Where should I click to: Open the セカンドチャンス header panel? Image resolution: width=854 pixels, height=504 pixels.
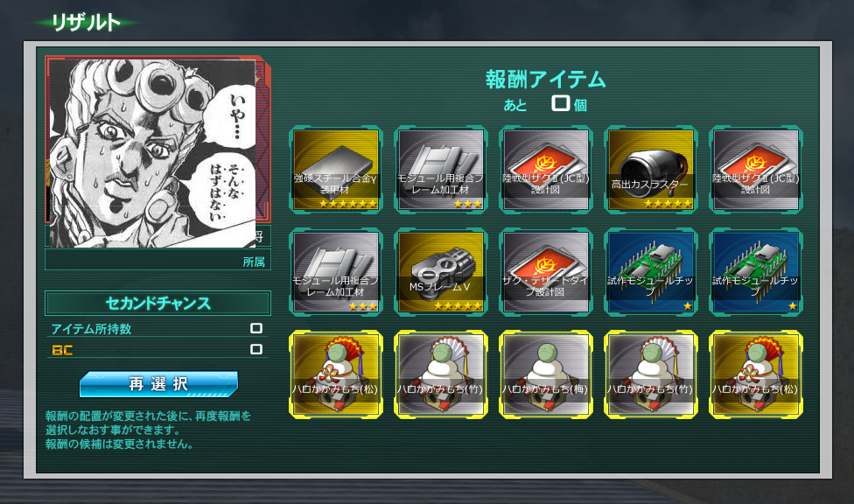click(158, 304)
